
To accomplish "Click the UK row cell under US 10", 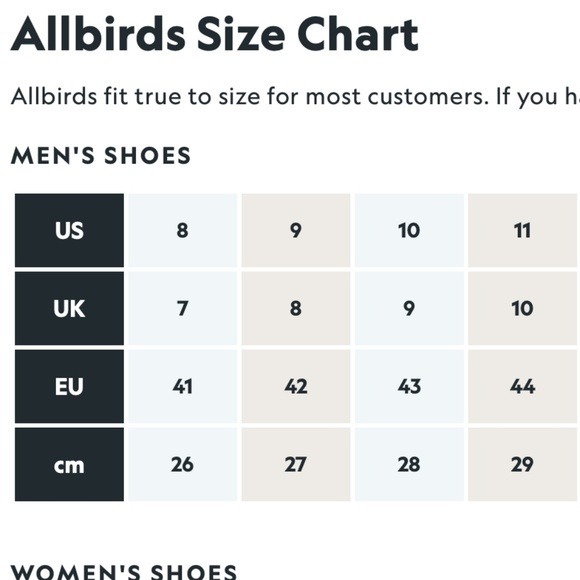I will pyautogui.click(x=409, y=308).
